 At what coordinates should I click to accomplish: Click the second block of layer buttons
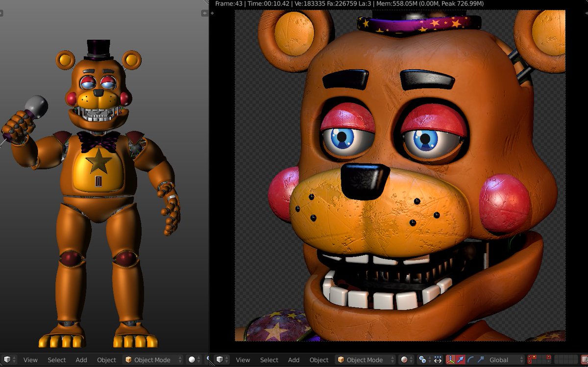click(566, 360)
